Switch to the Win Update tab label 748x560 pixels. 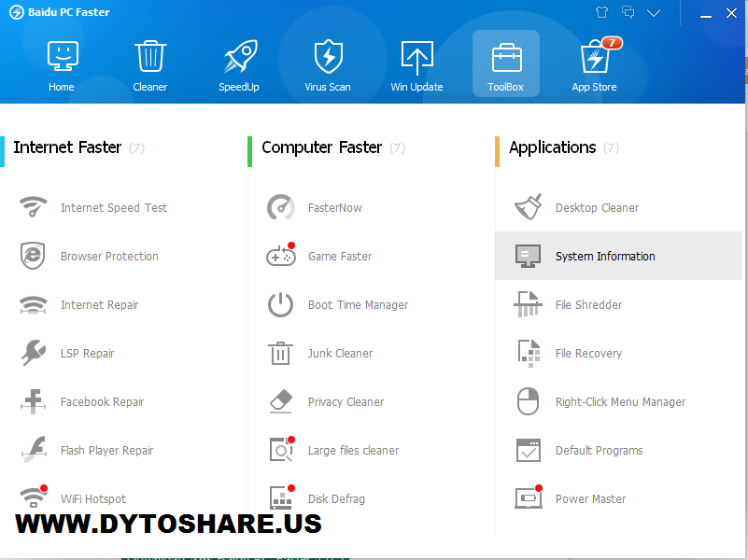pyautogui.click(x=416, y=87)
